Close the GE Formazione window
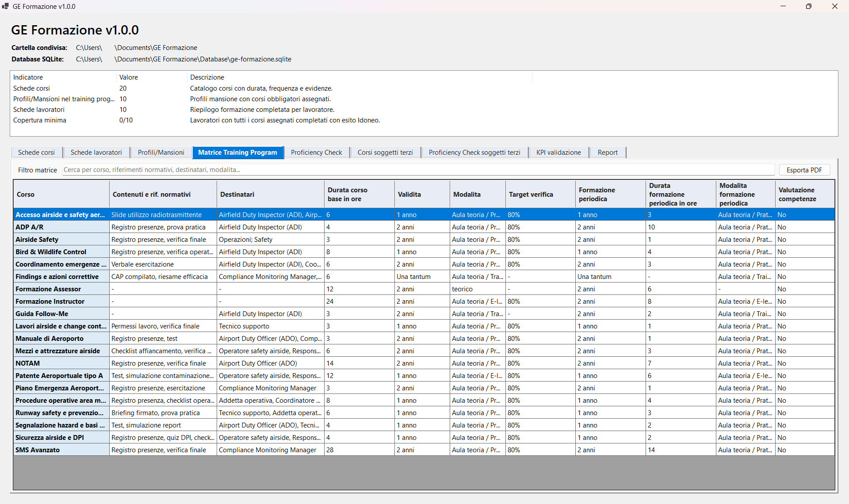Screen dimensions: 849x504 pos(835,6)
